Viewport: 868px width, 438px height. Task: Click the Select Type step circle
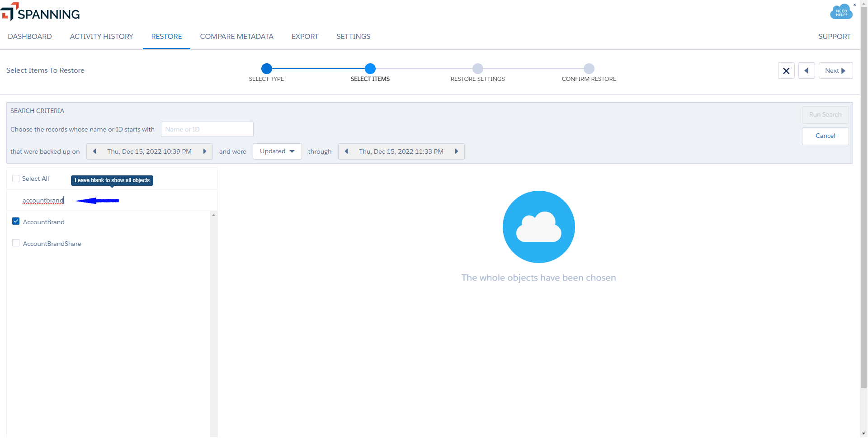click(267, 69)
